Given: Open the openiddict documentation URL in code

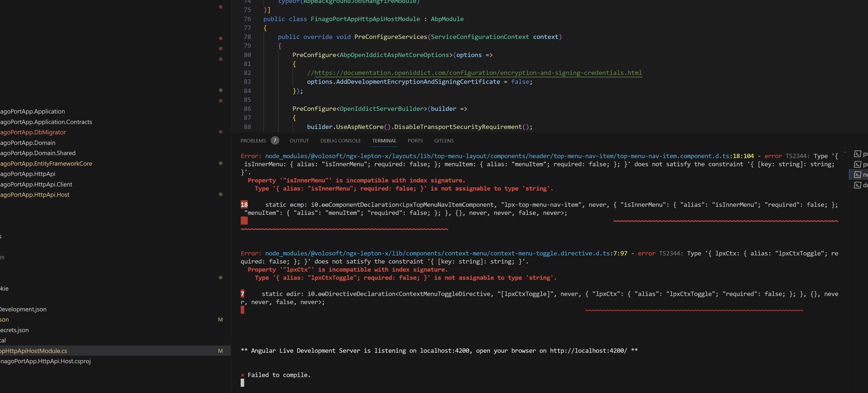Looking at the screenshot, I should pyautogui.click(x=478, y=73).
